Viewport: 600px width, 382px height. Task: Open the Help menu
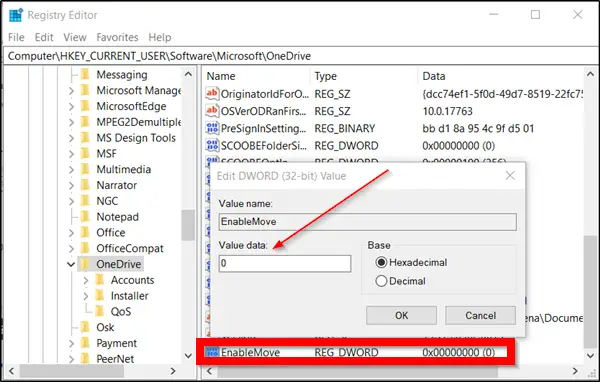click(x=160, y=37)
